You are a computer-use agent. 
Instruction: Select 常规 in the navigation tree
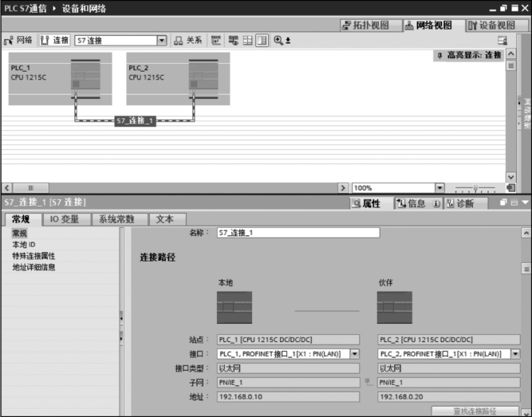(x=19, y=233)
